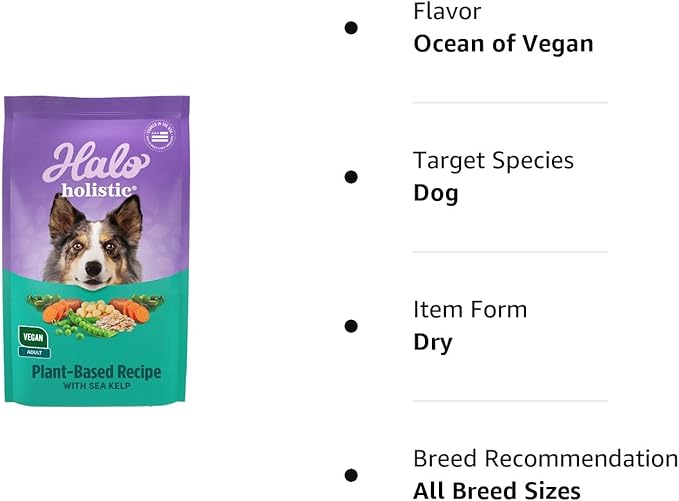The height and width of the screenshot is (501, 679).
Task: Click the bullet beside Target Species
Action: [351, 177]
